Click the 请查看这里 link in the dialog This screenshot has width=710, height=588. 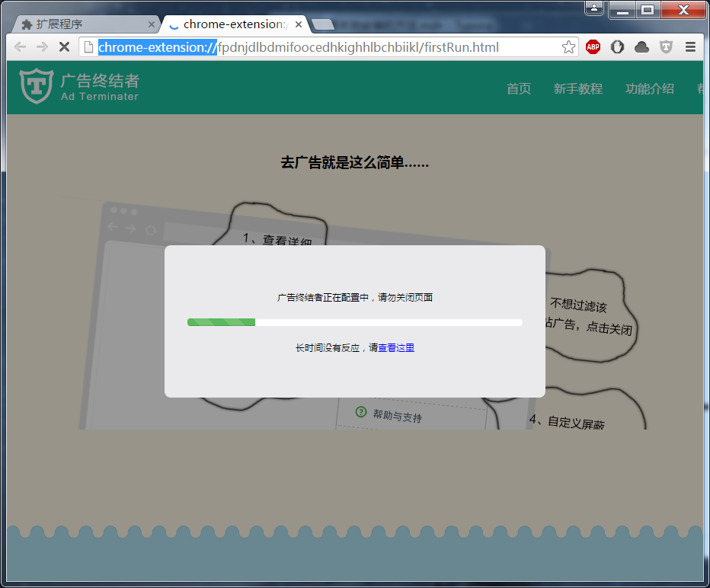pos(392,348)
